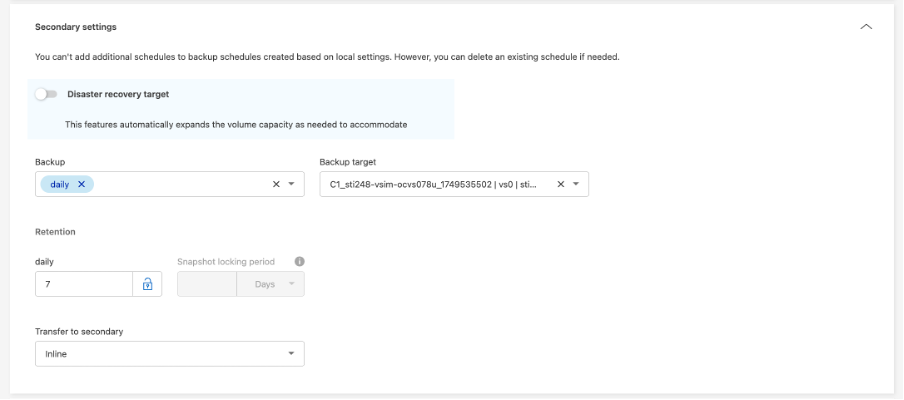Click the Snapshot locking period info icon

(x=299, y=262)
